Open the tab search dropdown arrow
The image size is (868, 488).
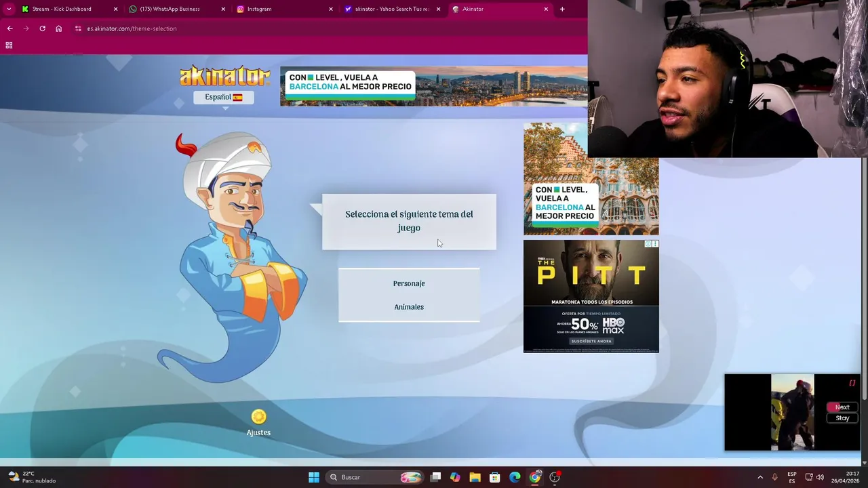point(9,9)
